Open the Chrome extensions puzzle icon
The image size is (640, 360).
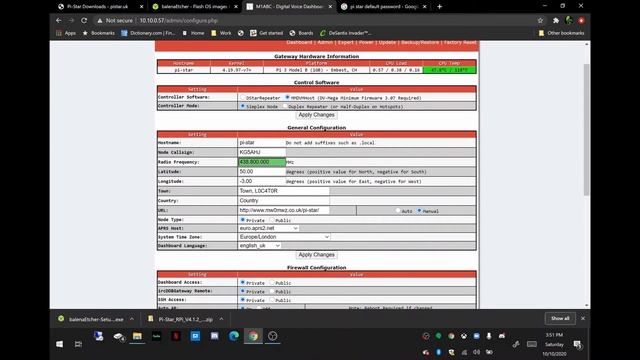(x=556, y=20)
